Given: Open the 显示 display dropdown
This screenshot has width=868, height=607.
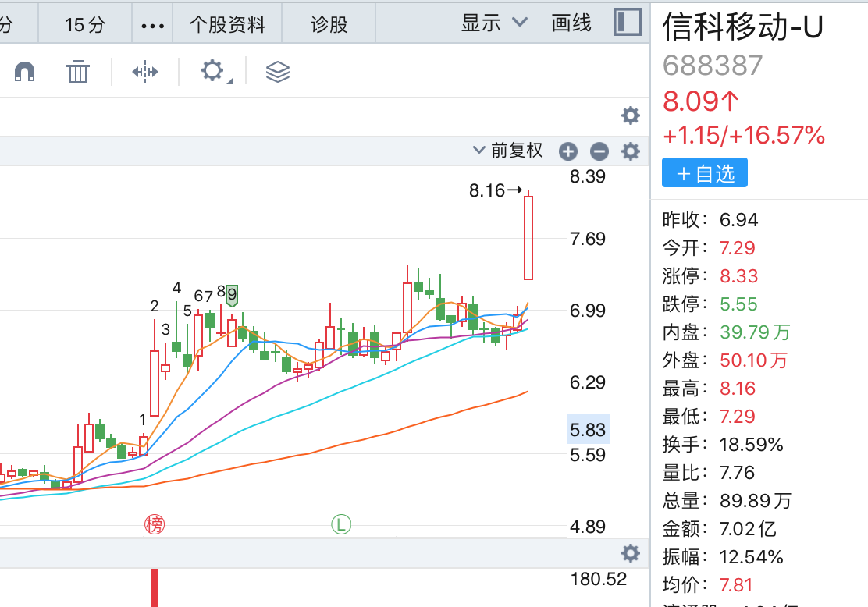Looking at the screenshot, I should [494, 23].
